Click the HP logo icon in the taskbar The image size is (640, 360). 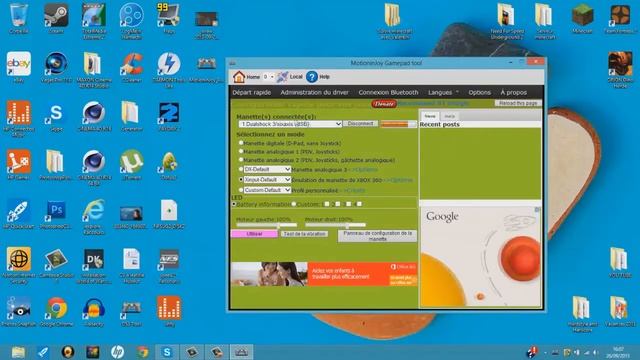point(117,352)
